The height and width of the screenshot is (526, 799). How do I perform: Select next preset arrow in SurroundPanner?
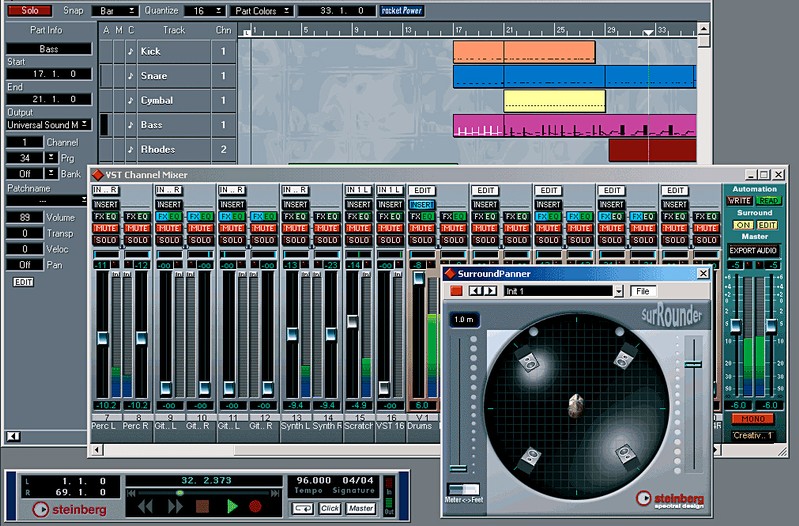pos(490,291)
